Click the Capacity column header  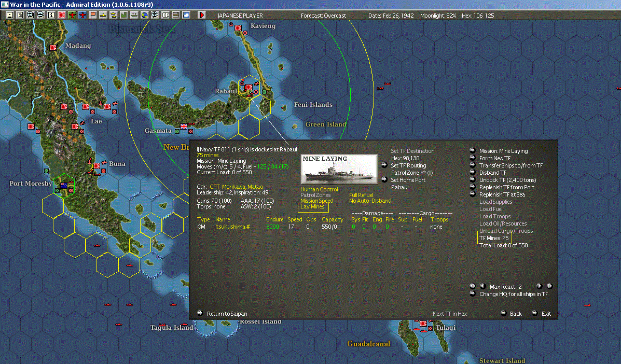[x=332, y=219]
